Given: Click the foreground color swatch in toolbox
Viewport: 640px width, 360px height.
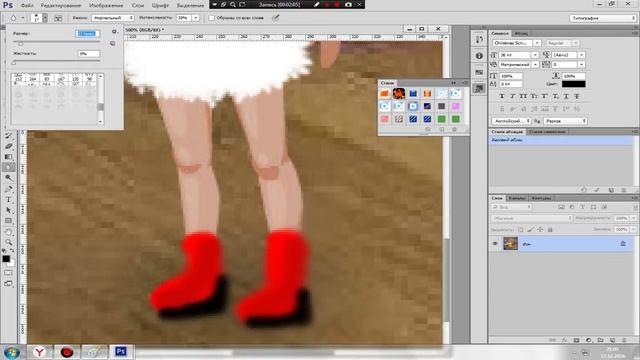Looking at the screenshot, I should (x=6, y=258).
